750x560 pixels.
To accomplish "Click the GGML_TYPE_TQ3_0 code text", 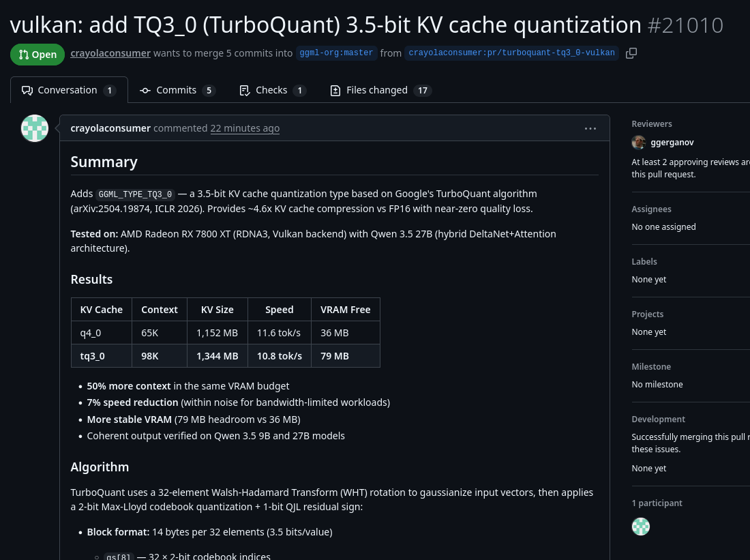I will 135,194.
